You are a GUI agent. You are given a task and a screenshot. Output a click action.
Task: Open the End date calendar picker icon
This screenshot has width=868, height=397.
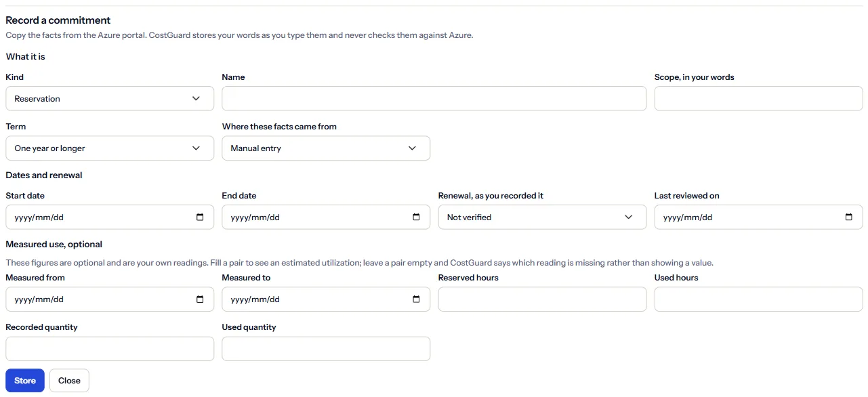click(416, 217)
